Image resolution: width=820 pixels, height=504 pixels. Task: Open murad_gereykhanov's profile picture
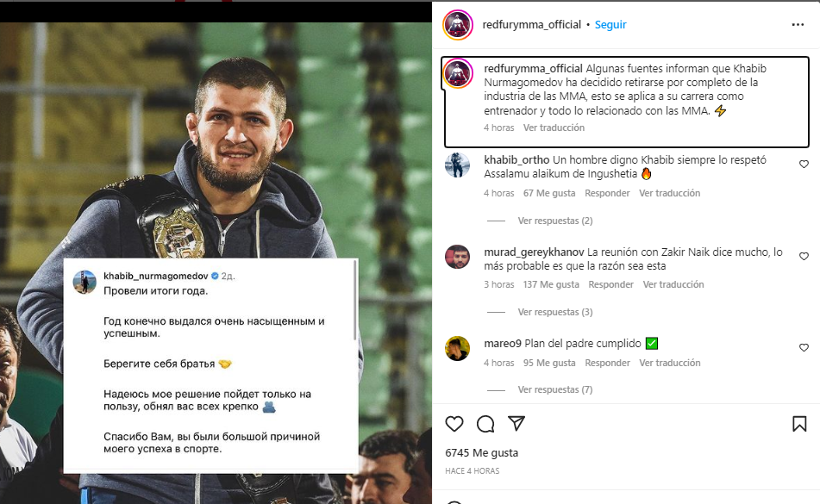pyautogui.click(x=457, y=257)
